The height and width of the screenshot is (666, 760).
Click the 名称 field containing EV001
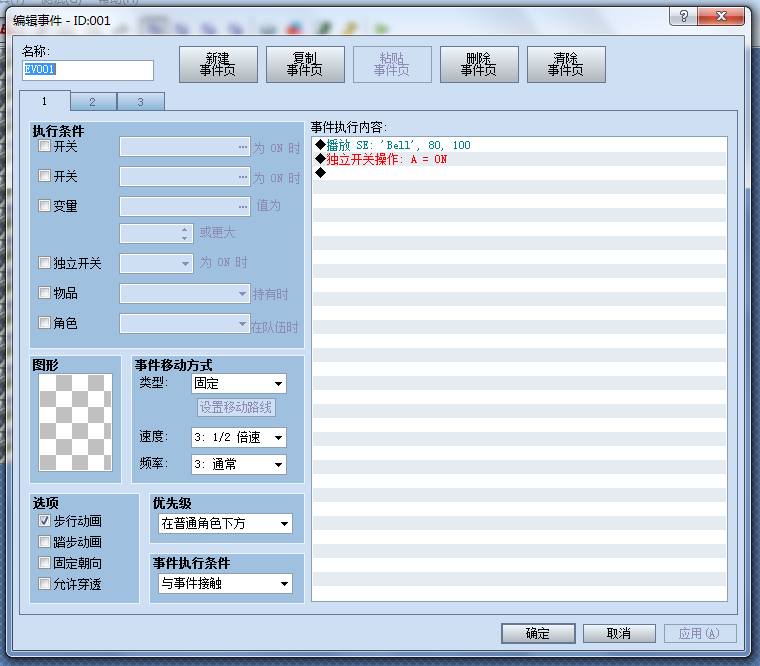point(88,70)
